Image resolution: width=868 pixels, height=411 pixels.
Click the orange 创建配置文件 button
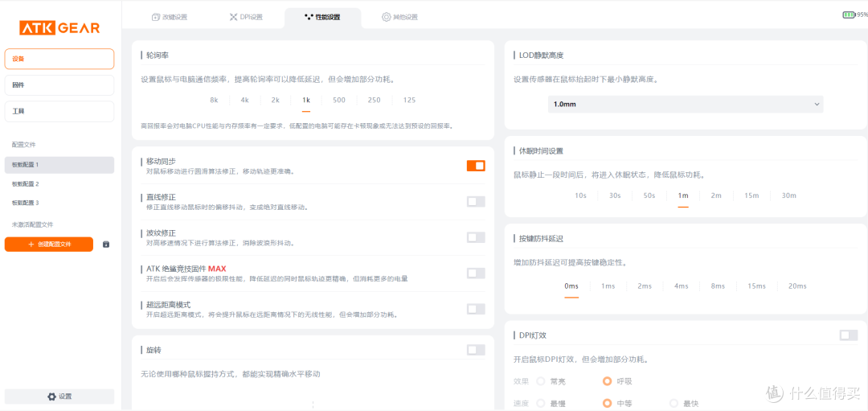49,245
